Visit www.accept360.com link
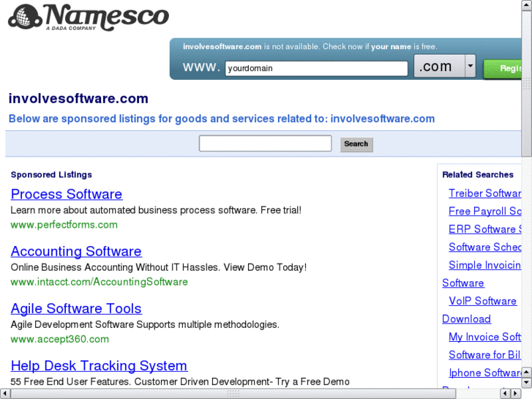Image resolution: width=532 pixels, height=399 pixels. pyautogui.click(x=60, y=339)
